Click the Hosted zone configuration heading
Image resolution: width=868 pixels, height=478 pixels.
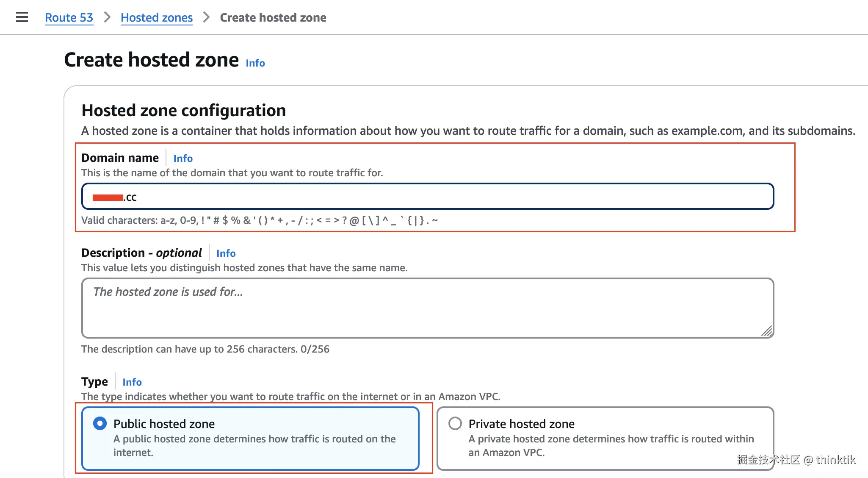click(x=184, y=111)
